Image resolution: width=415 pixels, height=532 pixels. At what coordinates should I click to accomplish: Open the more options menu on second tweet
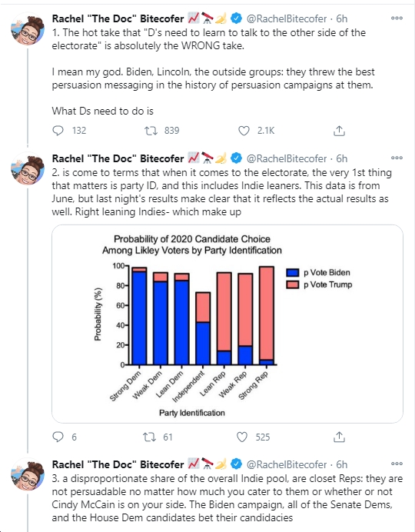coord(397,158)
